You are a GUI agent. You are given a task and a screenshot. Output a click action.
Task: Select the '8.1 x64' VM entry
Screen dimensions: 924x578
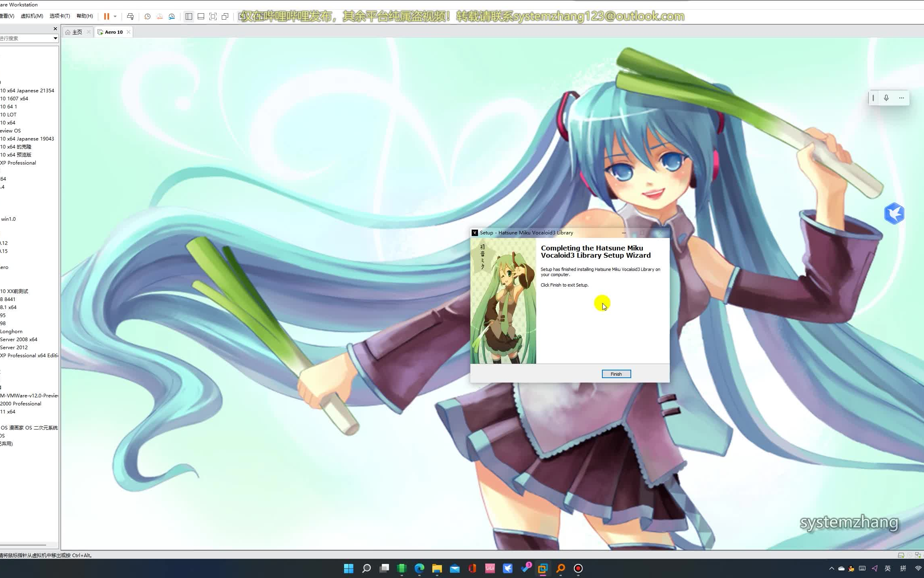point(8,307)
